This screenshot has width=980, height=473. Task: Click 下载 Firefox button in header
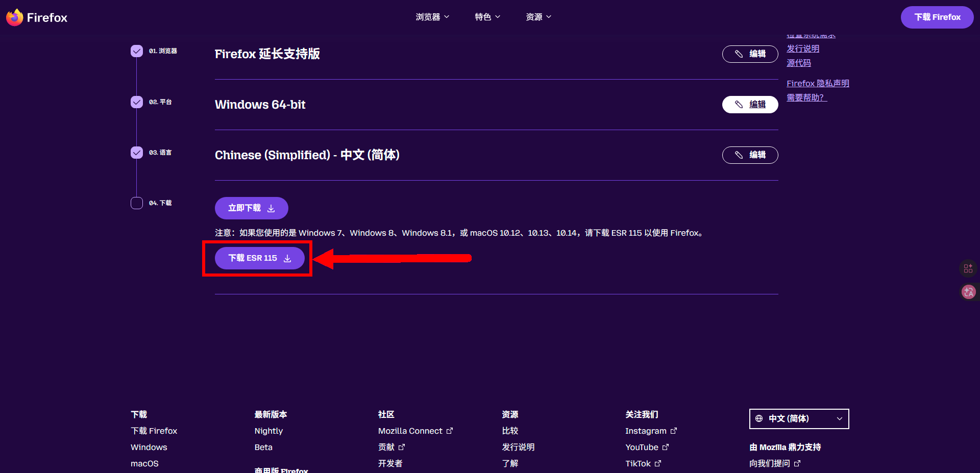(x=937, y=17)
